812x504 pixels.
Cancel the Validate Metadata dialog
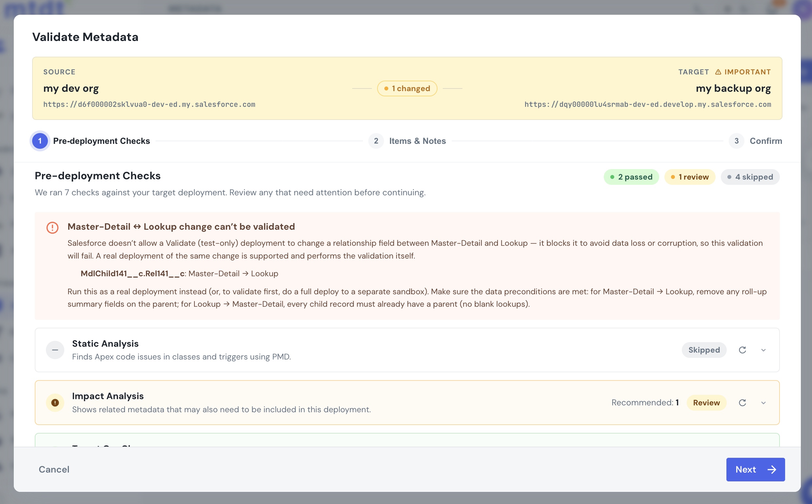pos(54,469)
